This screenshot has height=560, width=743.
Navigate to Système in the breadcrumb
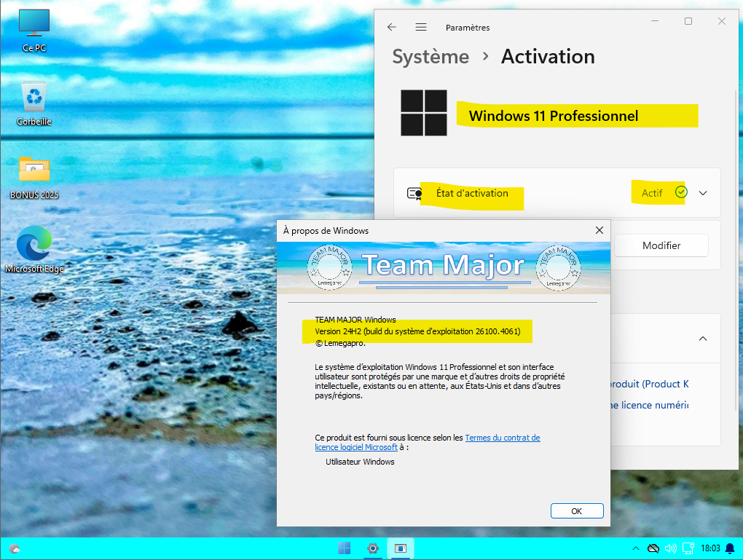431,56
